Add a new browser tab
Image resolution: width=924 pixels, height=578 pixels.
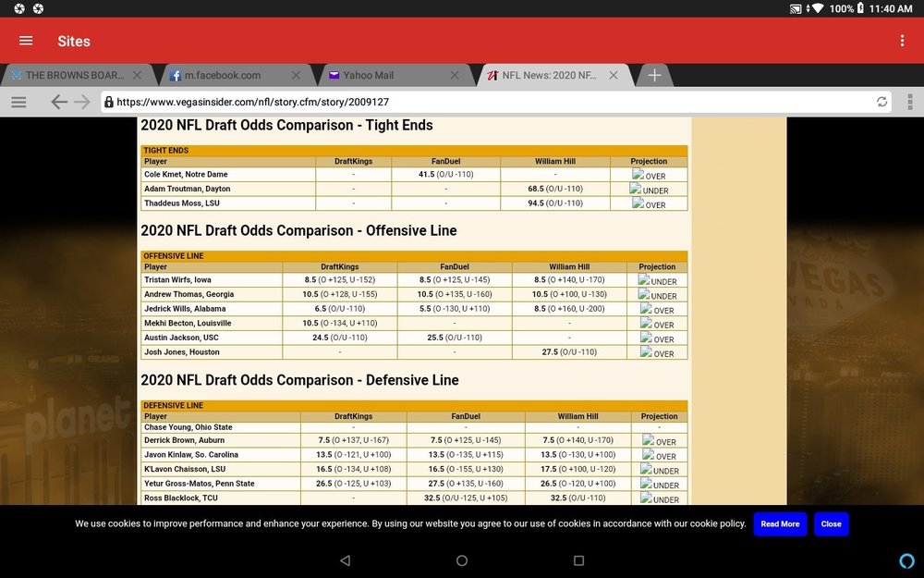tap(654, 75)
